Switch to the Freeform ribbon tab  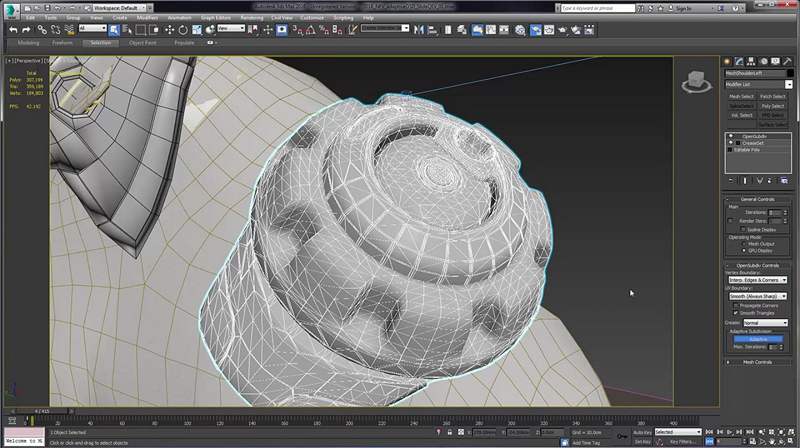tap(62, 43)
